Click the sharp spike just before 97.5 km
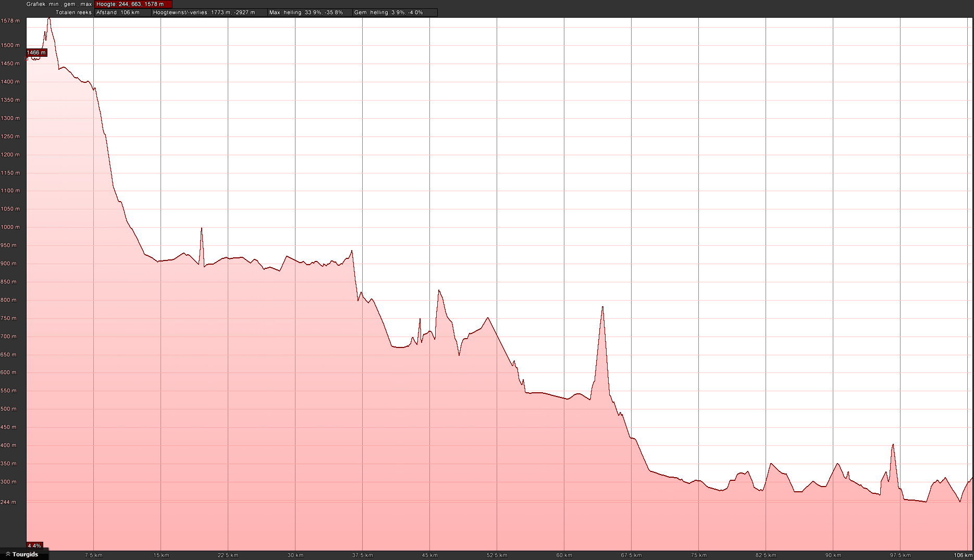This screenshot has height=560, width=974. 893,445
